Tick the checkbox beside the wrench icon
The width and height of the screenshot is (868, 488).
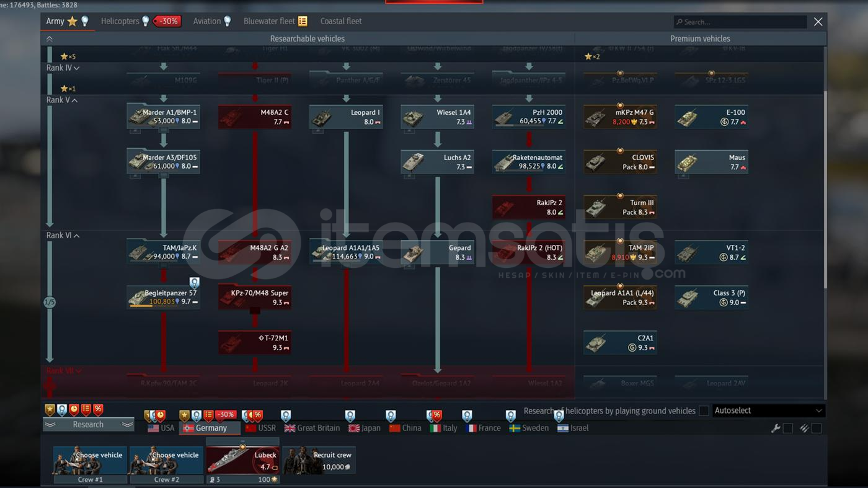[x=788, y=428]
